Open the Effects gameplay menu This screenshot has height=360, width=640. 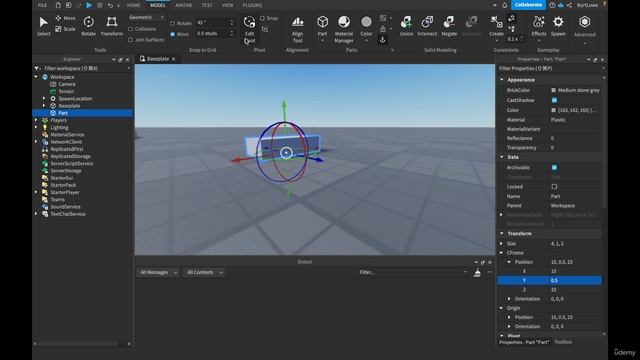click(538, 26)
